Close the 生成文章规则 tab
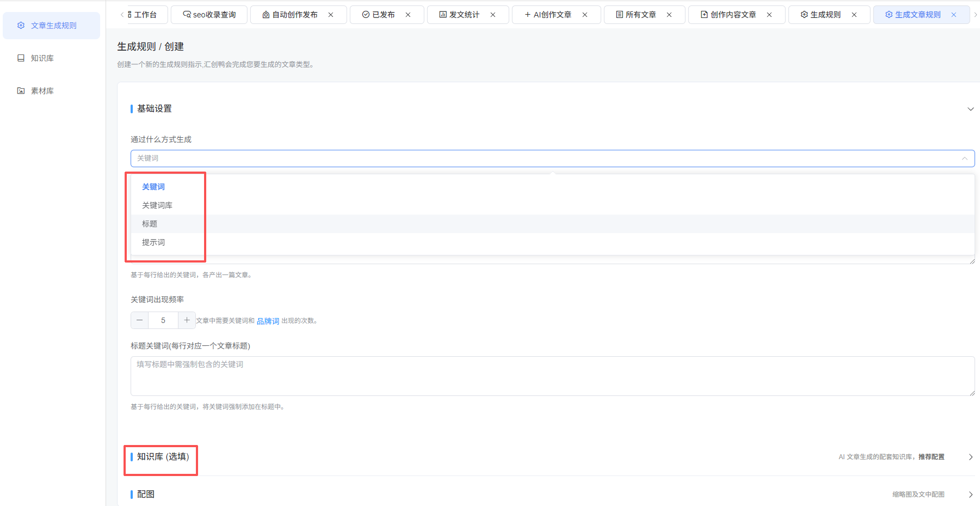980x506 pixels. point(954,15)
